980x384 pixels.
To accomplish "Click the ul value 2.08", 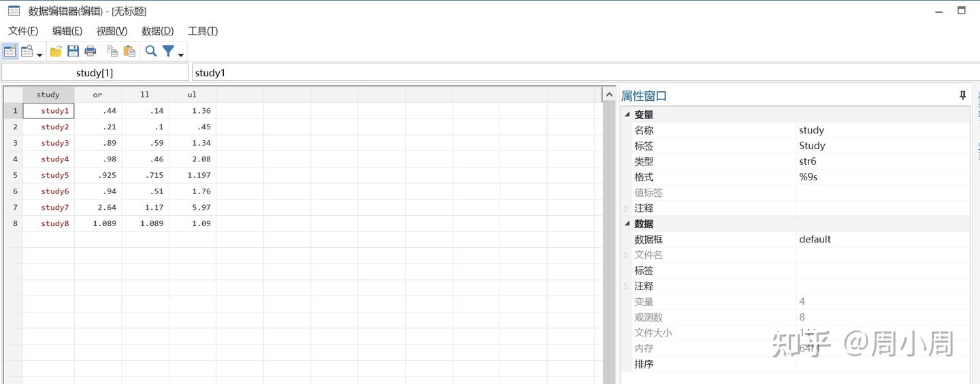I will pos(193,159).
